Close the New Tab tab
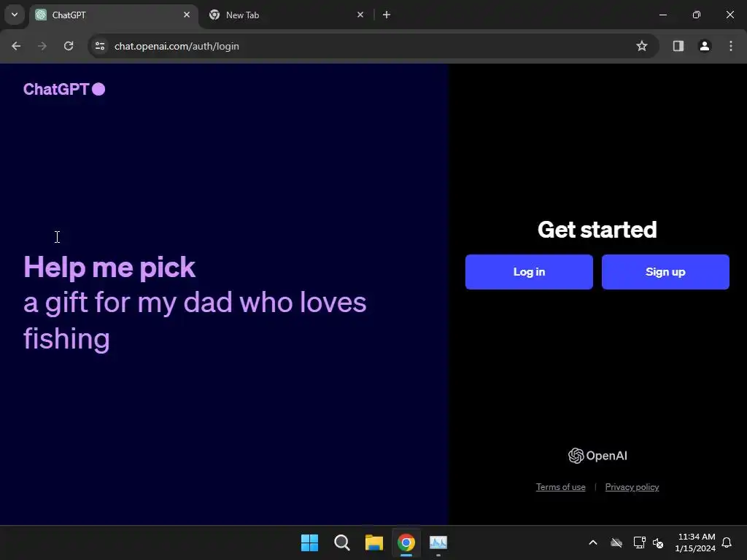This screenshot has width=747, height=560. 360,15
